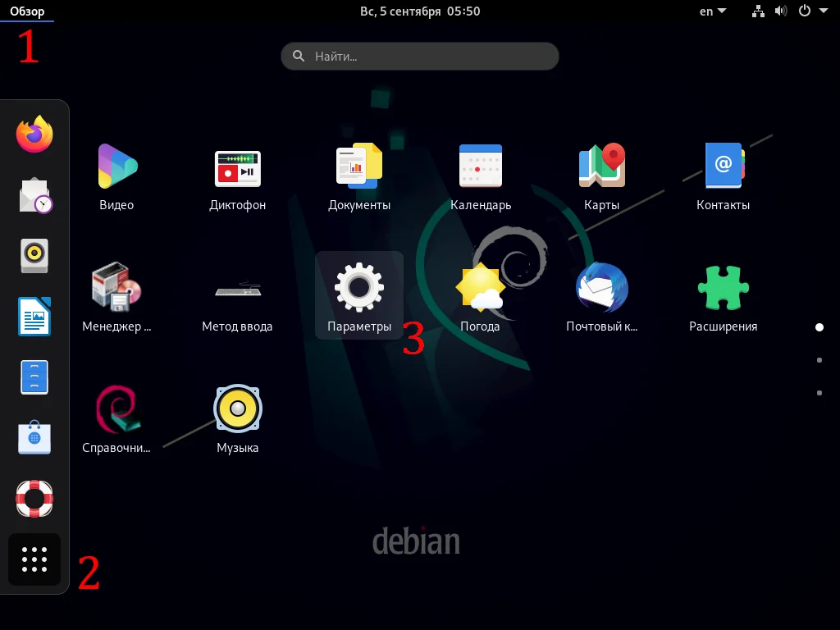Image resolution: width=840 pixels, height=630 pixels.
Task: Click the app grid icon at dock bottom
Action: [34, 559]
